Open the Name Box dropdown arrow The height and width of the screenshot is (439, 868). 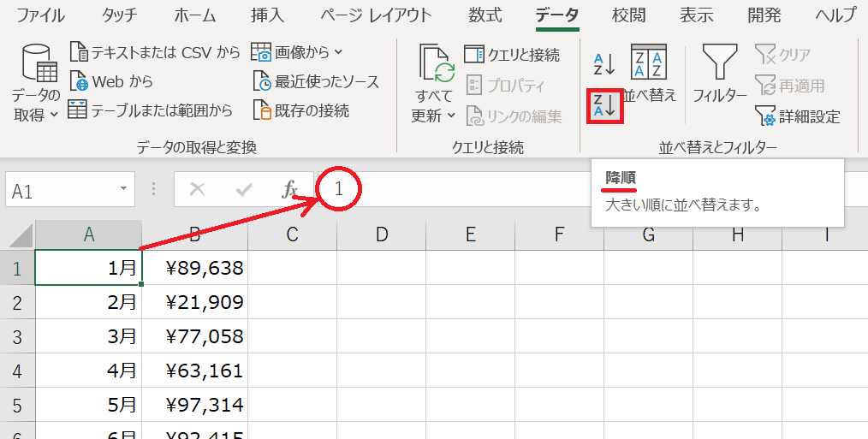tap(124, 189)
